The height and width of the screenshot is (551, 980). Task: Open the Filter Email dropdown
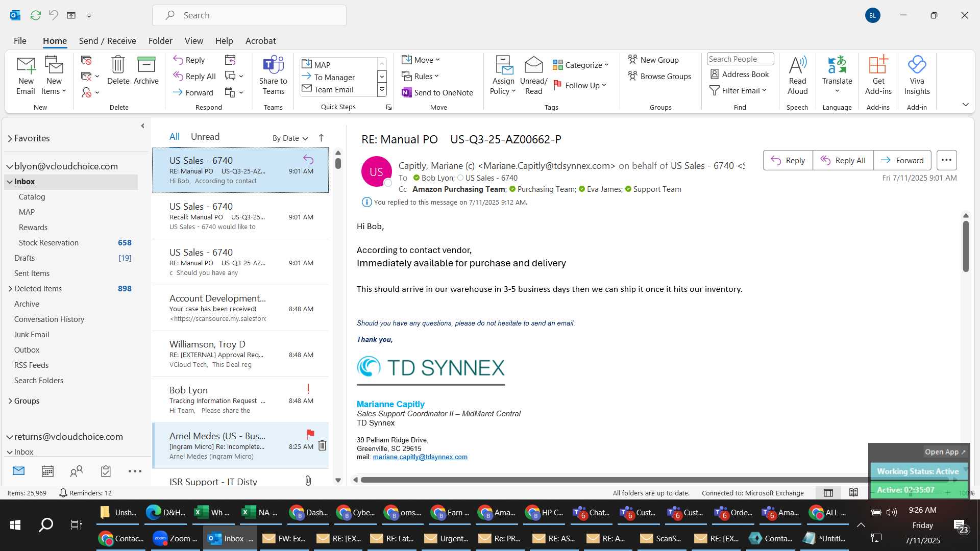(x=739, y=90)
